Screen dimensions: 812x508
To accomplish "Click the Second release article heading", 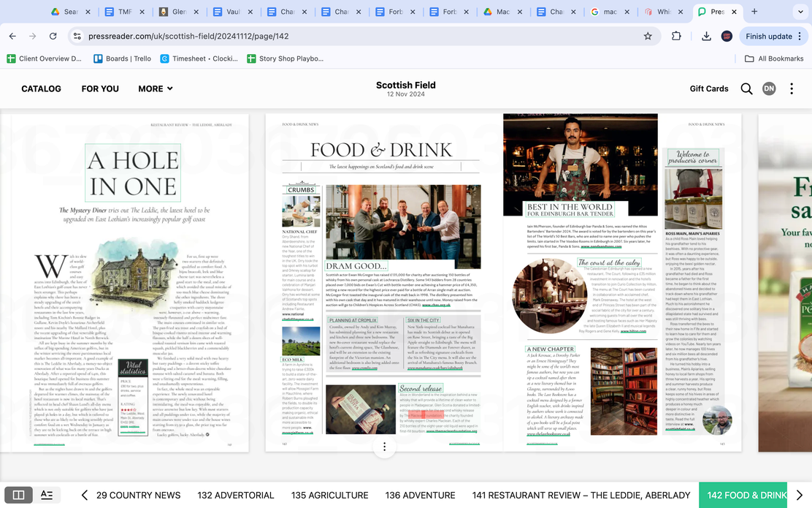I will pyautogui.click(x=421, y=388).
